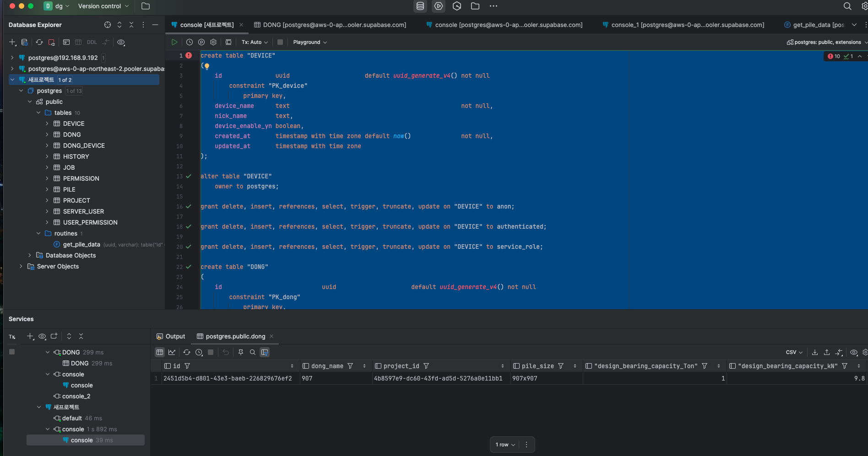Click the Database Explorer view options eye
This screenshot has height=456, width=868.
pyautogui.click(x=121, y=42)
